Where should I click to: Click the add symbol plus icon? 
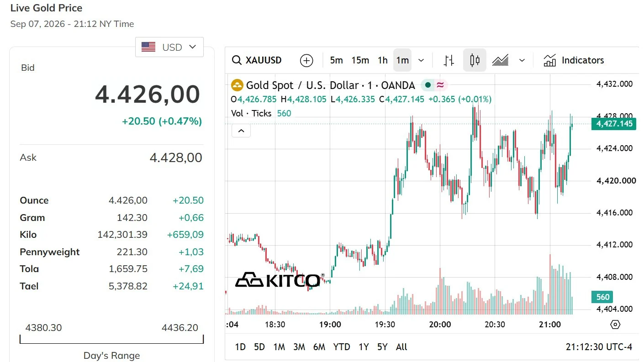[x=306, y=60]
